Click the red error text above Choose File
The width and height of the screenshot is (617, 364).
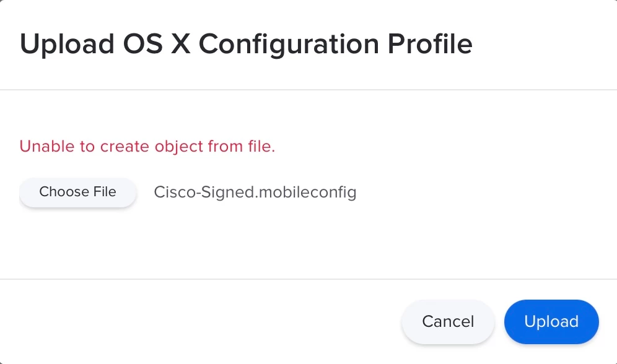pos(147,147)
